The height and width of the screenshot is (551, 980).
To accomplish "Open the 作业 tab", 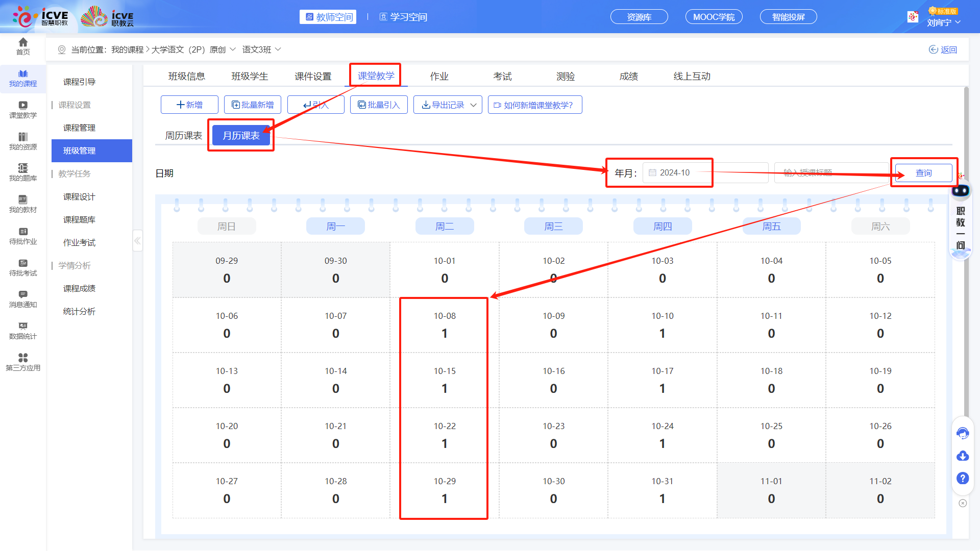I will (x=439, y=76).
